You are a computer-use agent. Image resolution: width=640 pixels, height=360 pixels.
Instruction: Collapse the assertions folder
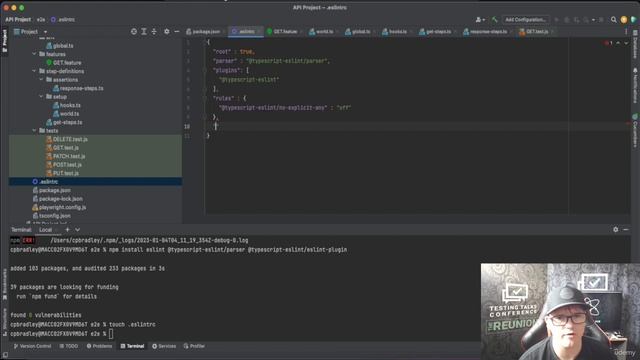point(41,80)
